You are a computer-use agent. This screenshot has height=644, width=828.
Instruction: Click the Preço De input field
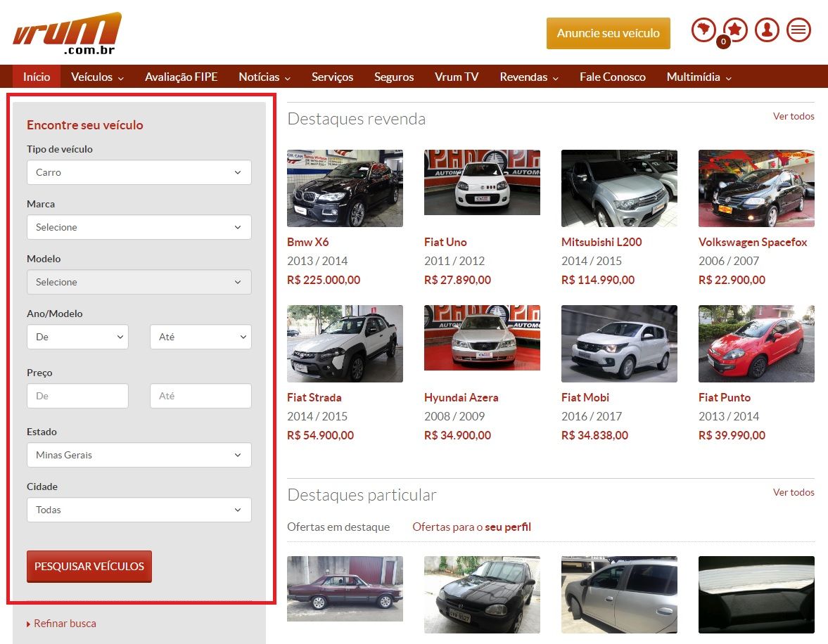(x=77, y=396)
